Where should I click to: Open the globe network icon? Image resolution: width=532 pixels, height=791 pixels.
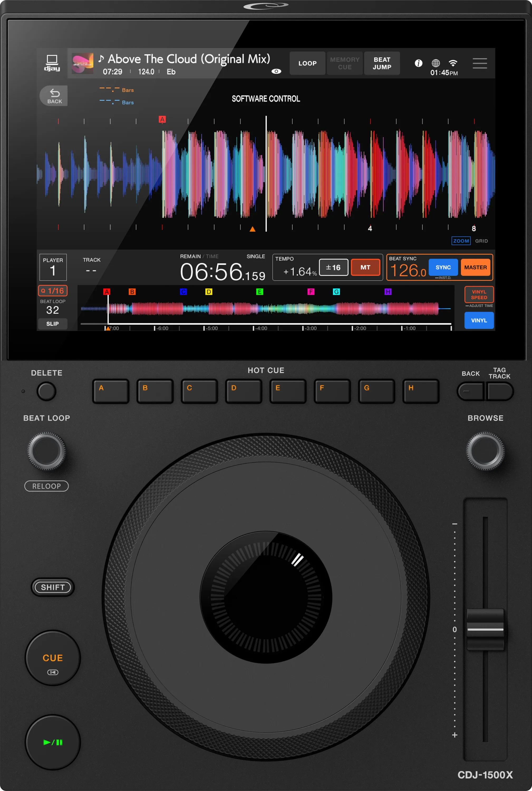click(x=436, y=63)
